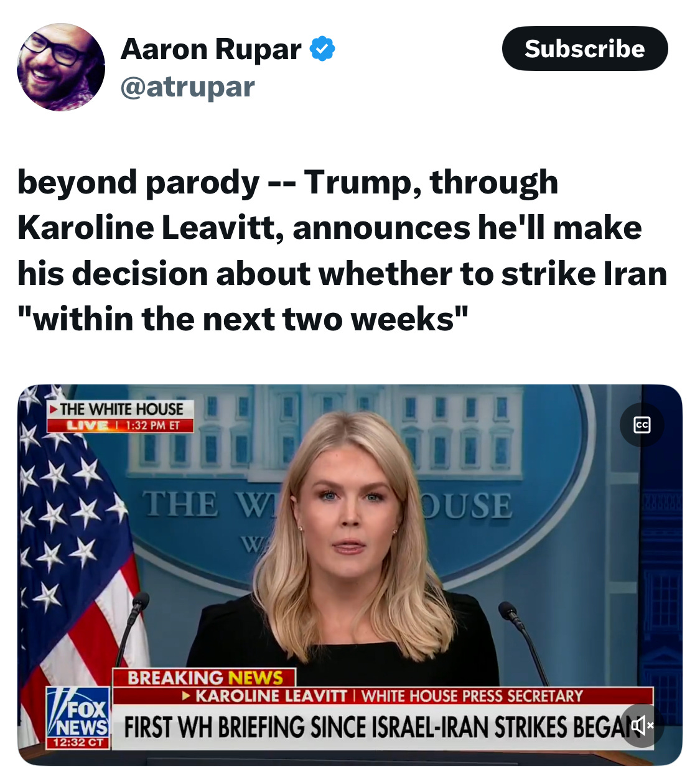Click the 12:32 CT clock under Fox logo
The height and width of the screenshot is (777, 700).
tap(78, 743)
